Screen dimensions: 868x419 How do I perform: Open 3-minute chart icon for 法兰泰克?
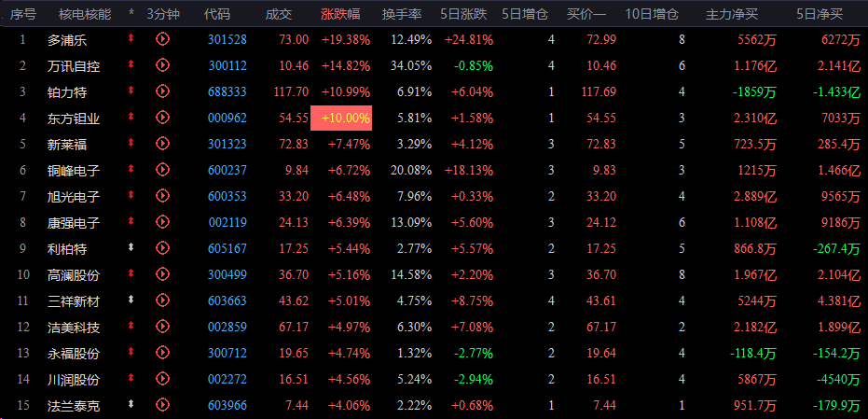pyautogui.click(x=162, y=404)
